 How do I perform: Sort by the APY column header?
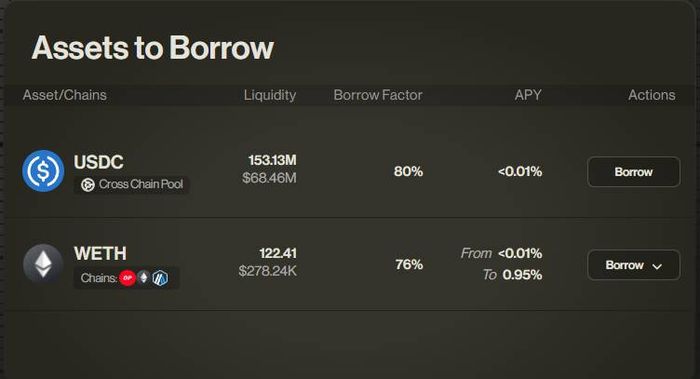(x=528, y=95)
